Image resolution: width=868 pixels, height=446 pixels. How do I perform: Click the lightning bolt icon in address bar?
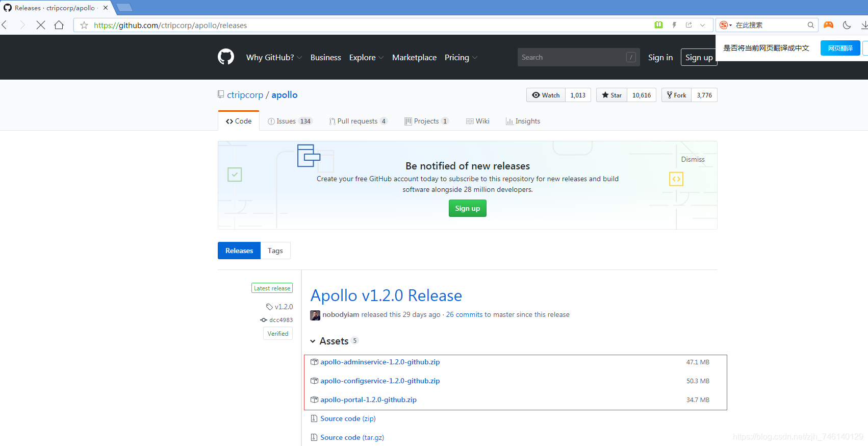pyautogui.click(x=674, y=25)
